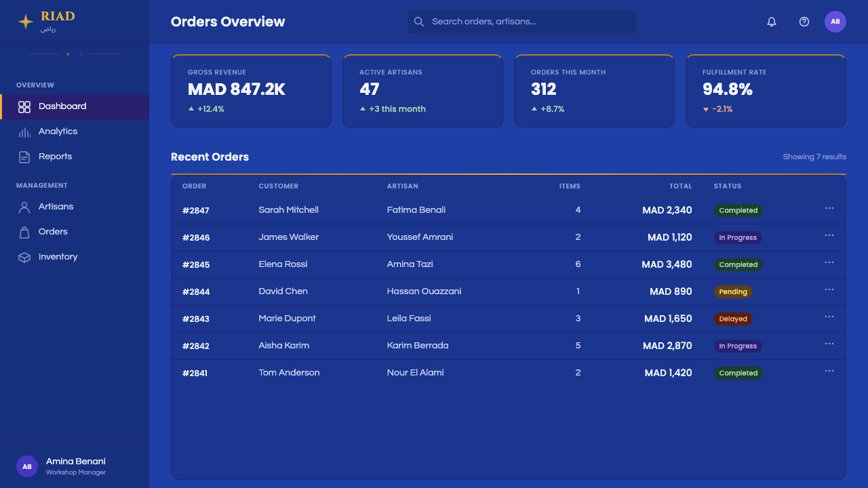
Task: Open Analytics via its bar chart icon
Action: point(24,131)
